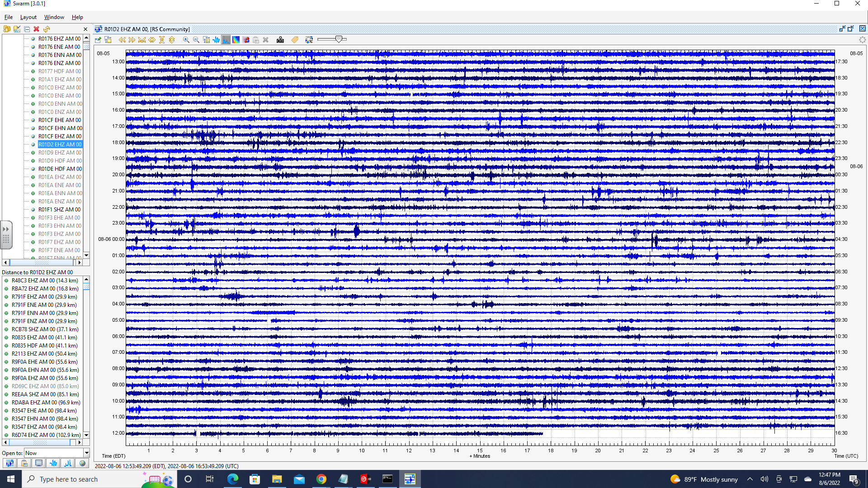The height and width of the screenshot is (488, 868).
Task: Adjust the helicorder scale slider thumb
Action: click(x=339, y=39)
